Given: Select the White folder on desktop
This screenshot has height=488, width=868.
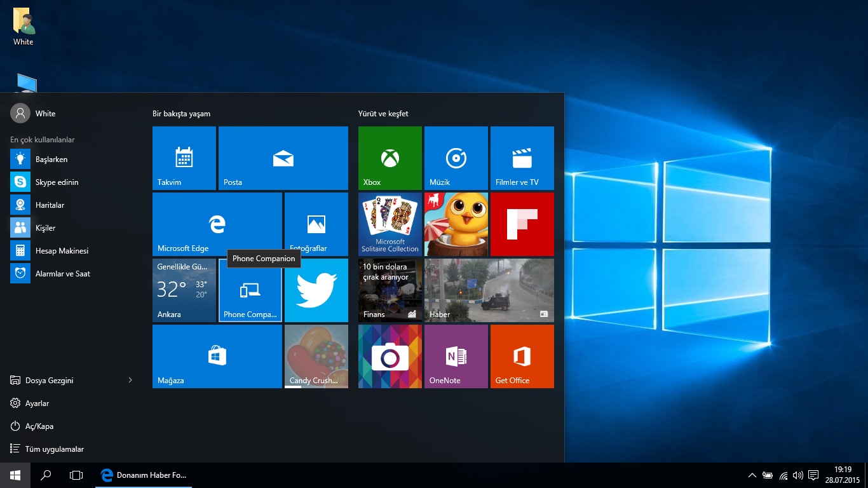Looking at the screenshot, I should [24, 27].
